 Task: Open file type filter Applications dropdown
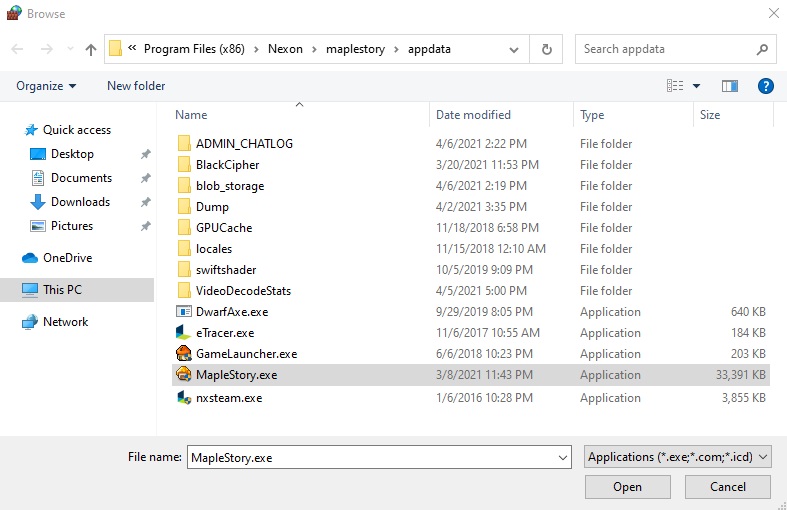pyautogui.click(x=678, y=457)
